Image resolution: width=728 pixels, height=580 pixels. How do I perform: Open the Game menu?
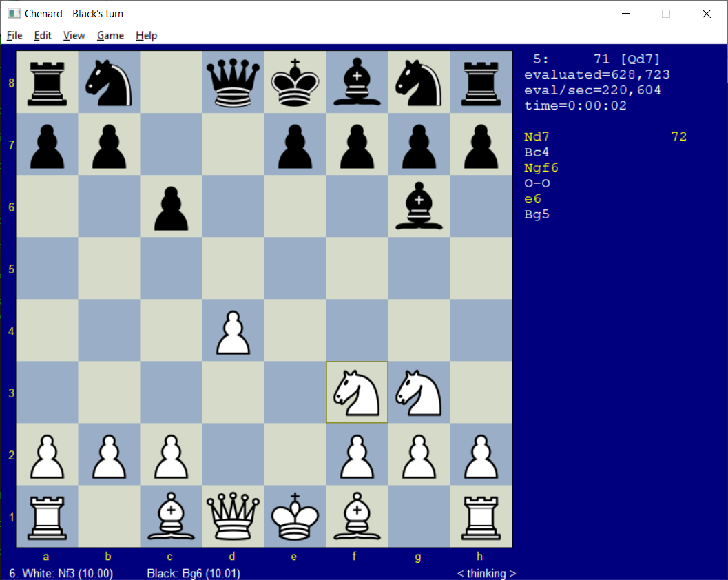(x=110, y=35)
